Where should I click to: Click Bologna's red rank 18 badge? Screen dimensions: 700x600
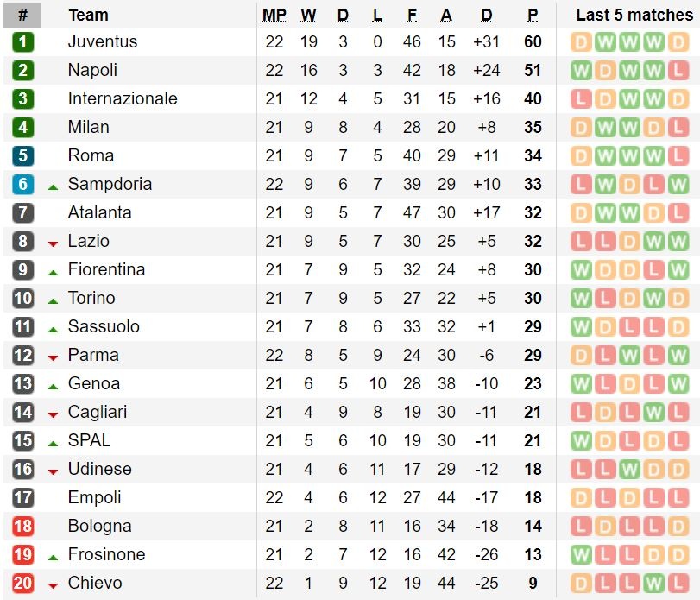[23, 527]
